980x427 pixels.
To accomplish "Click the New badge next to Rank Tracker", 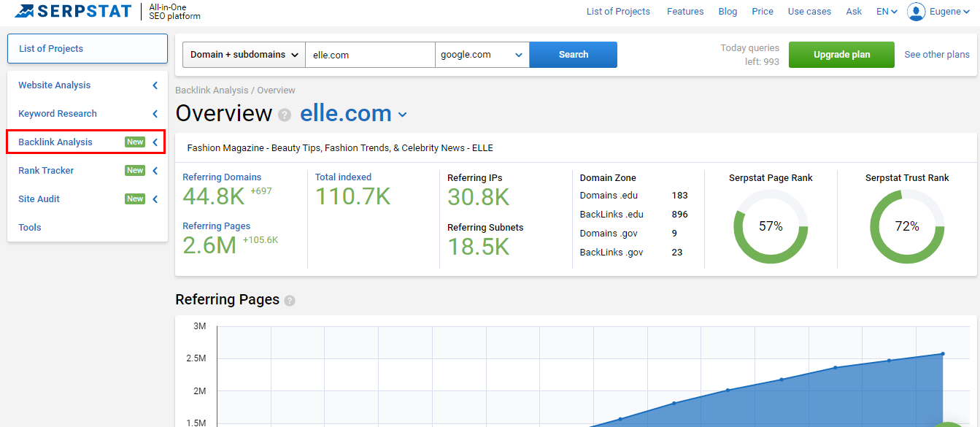I will (135, 171).
